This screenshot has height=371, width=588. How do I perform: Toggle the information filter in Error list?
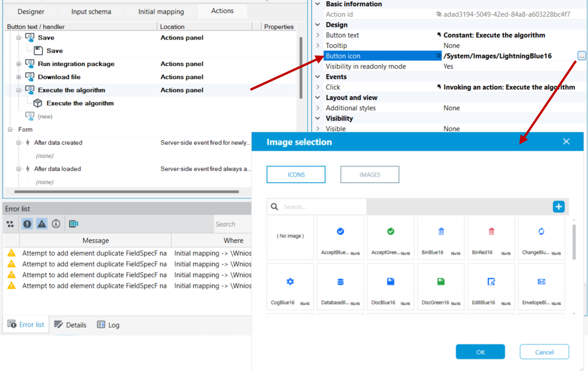click(56, 224)
